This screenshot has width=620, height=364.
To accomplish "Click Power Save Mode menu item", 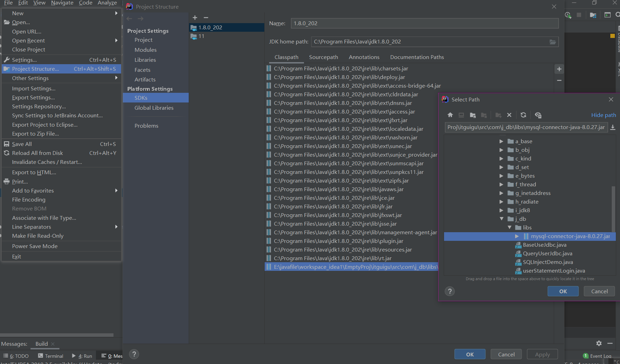I will [61, 246].
